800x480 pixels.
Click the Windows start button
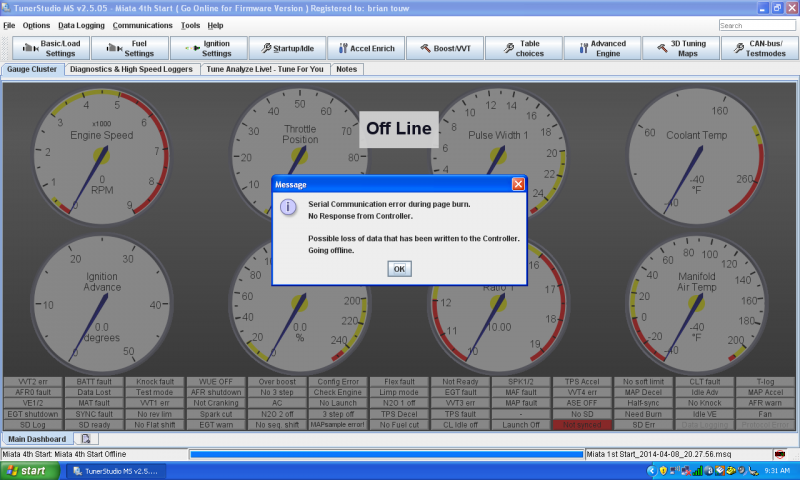pyautogui.click(x=30, y=471)
